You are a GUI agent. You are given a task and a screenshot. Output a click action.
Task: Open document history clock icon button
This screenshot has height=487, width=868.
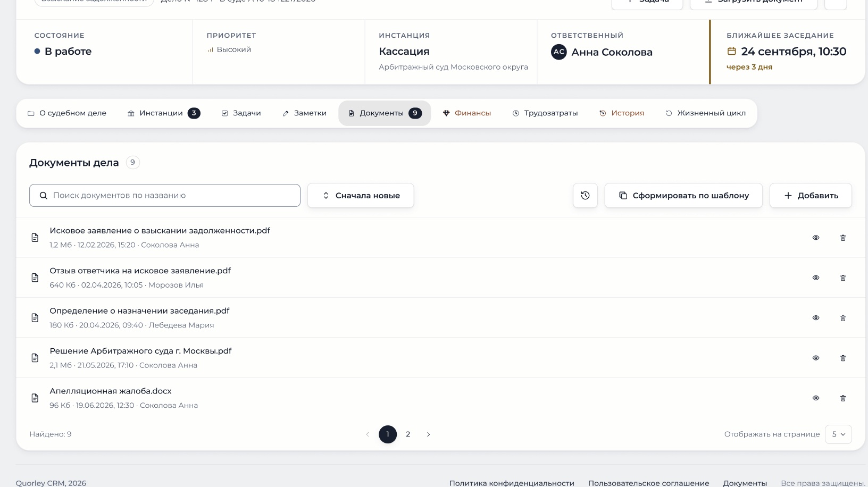[585, 196]
